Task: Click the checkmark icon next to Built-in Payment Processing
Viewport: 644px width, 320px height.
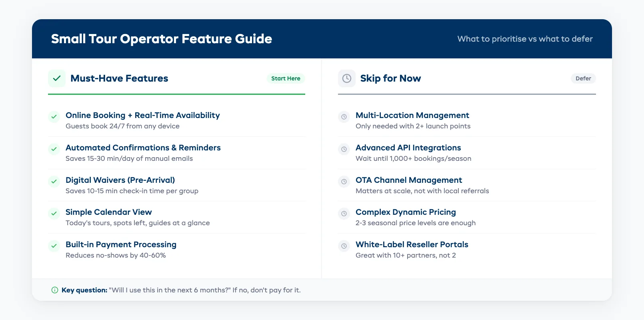Action: [54, 246]
